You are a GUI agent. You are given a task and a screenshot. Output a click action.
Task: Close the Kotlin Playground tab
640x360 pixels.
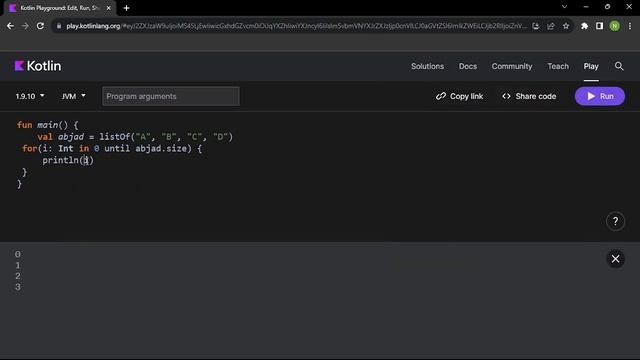point(109,8)
